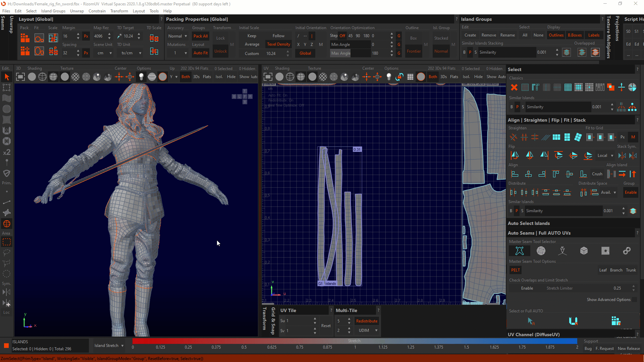Open the TD Unit tx/cm dropdown
The width and height of the screenshot is (644, 362).
(130, 53)
